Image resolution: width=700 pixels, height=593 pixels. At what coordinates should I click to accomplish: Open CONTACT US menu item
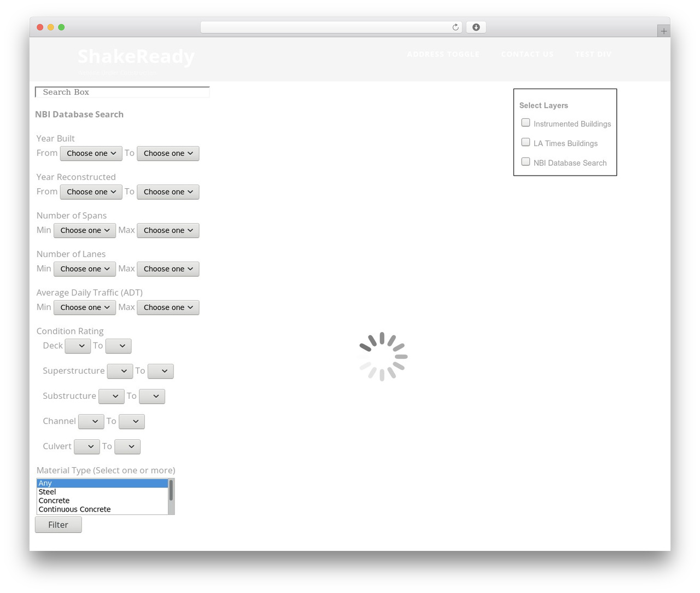tap(527, 54)
